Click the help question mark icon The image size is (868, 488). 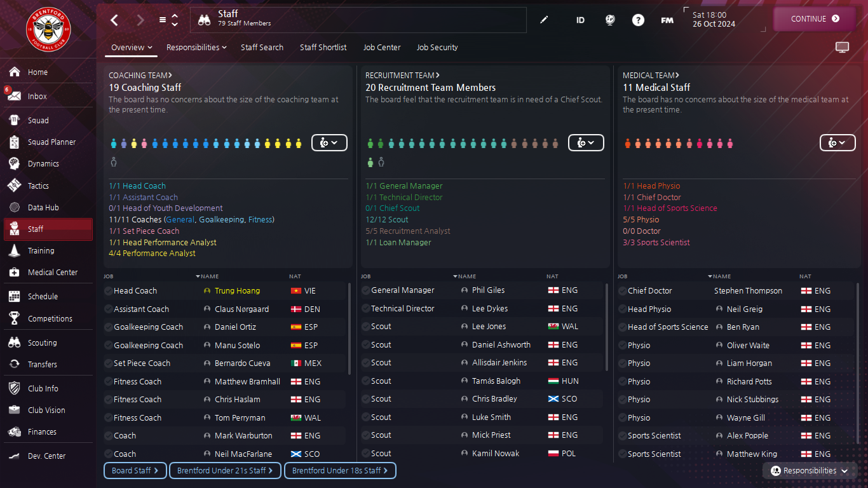click(638, 20)
